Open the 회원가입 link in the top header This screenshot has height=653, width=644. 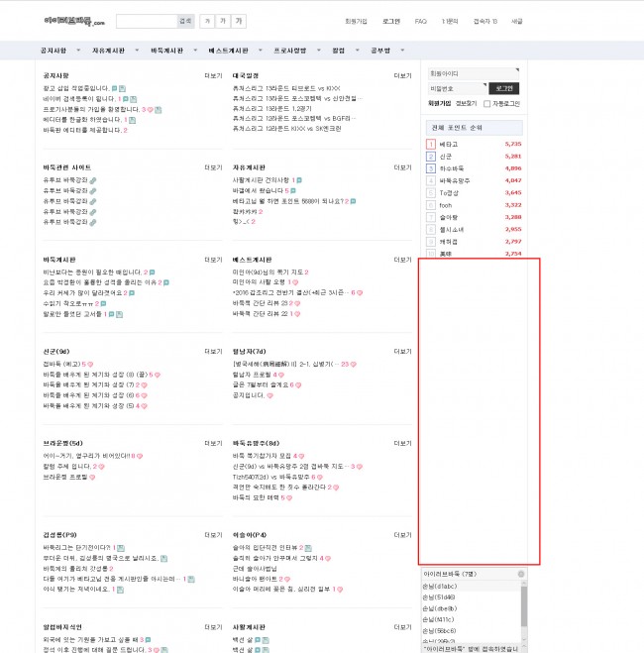[356, 21]
